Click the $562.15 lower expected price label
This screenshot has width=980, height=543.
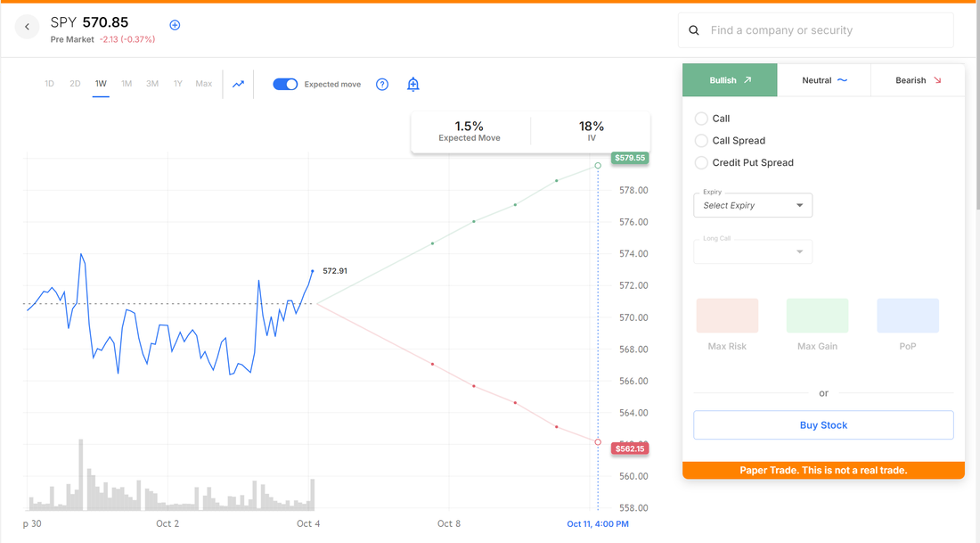(629, 448)
